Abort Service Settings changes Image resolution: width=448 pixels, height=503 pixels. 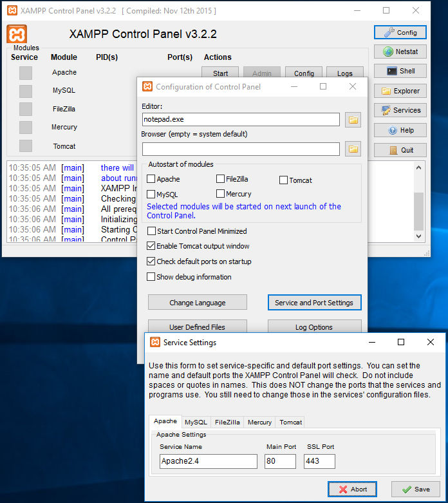(x=352, y=489)
